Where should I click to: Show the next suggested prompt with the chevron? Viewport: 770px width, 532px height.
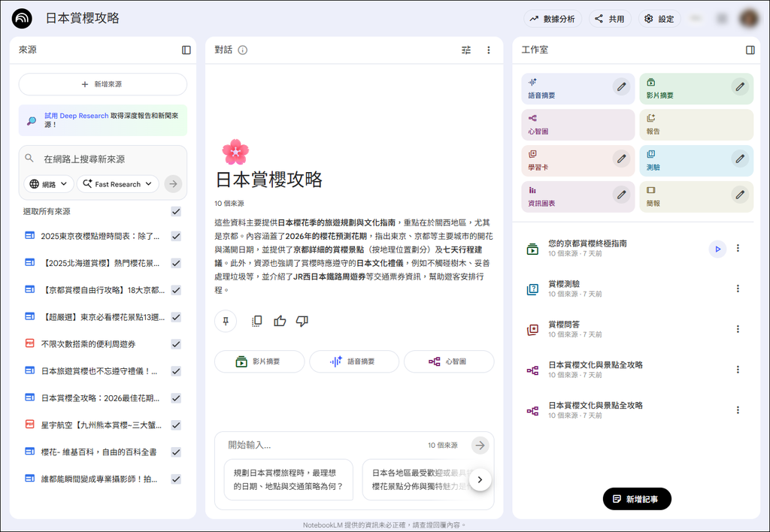(x=480, y=479)
